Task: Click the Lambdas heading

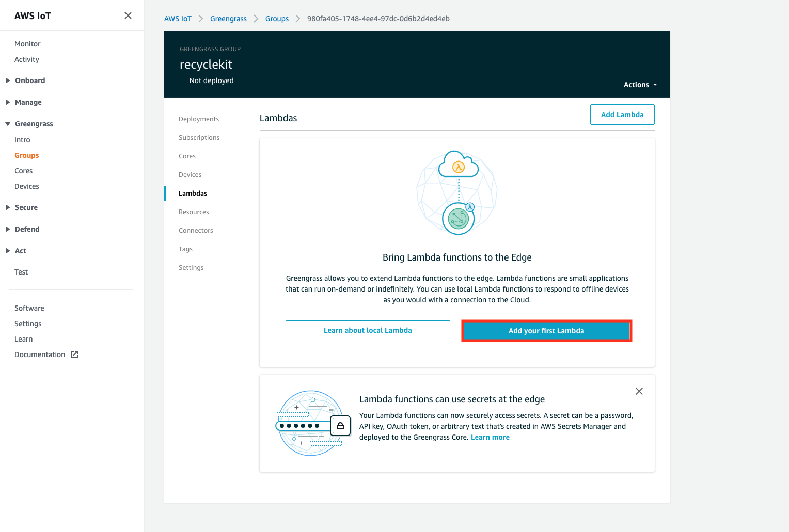Action: 278,118
